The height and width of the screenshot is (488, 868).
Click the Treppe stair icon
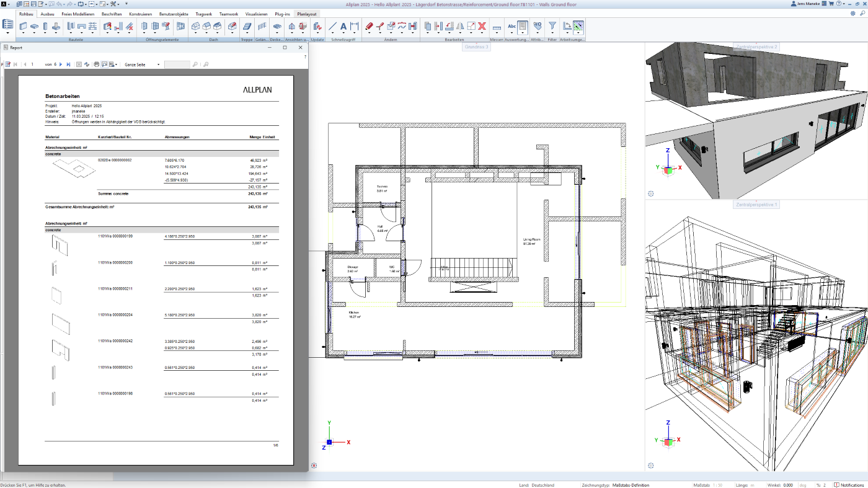(x=246, y=26)
